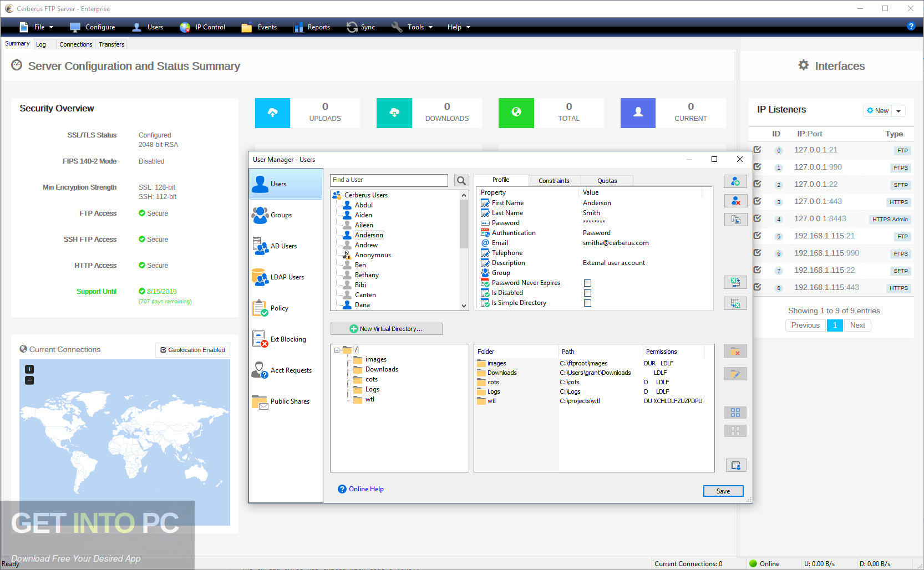The image size is (924, 570).
Task: Click the New listener button
Action: 877,111
